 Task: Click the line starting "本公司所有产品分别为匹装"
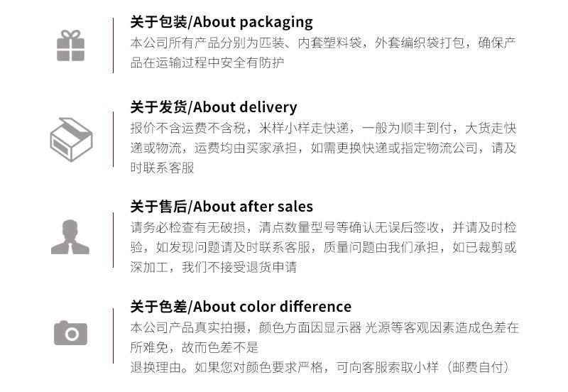point(323,43)
